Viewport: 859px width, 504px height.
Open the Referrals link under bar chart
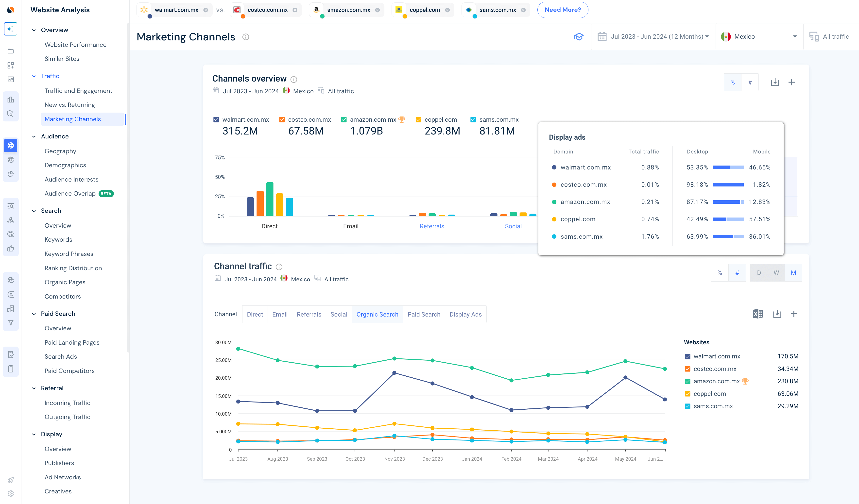[432, 226]
